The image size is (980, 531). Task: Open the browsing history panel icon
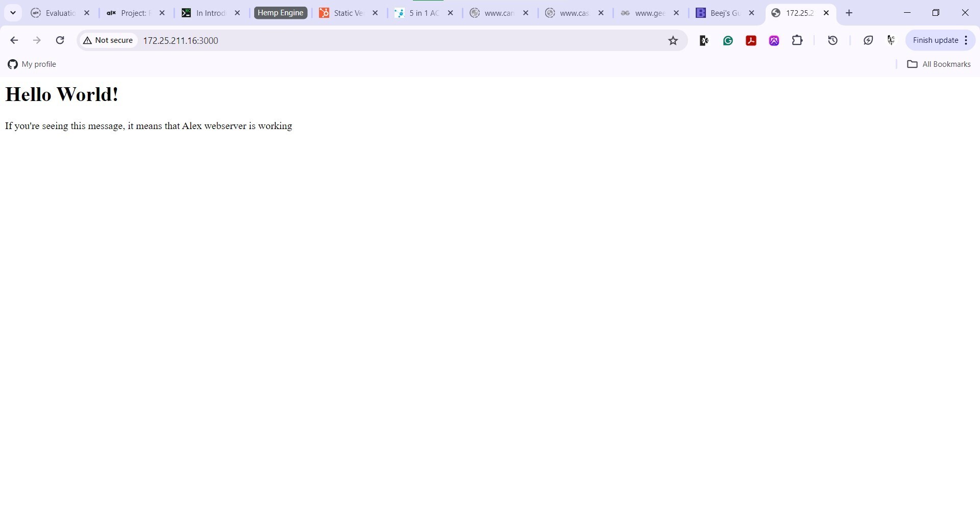click(x=832, y=40)
